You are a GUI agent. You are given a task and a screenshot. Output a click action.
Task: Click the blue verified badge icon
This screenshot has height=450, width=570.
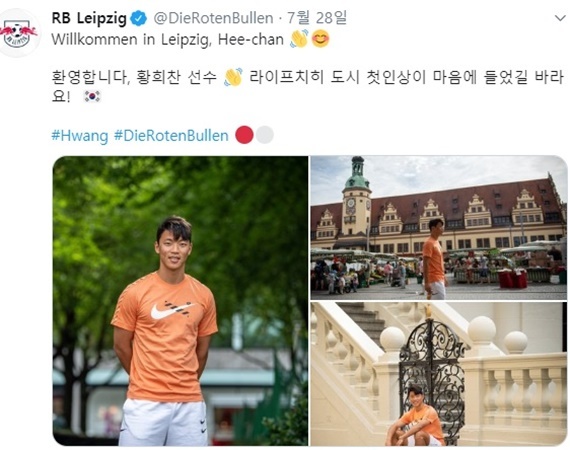pyautogui.click(x=139, y=19)
